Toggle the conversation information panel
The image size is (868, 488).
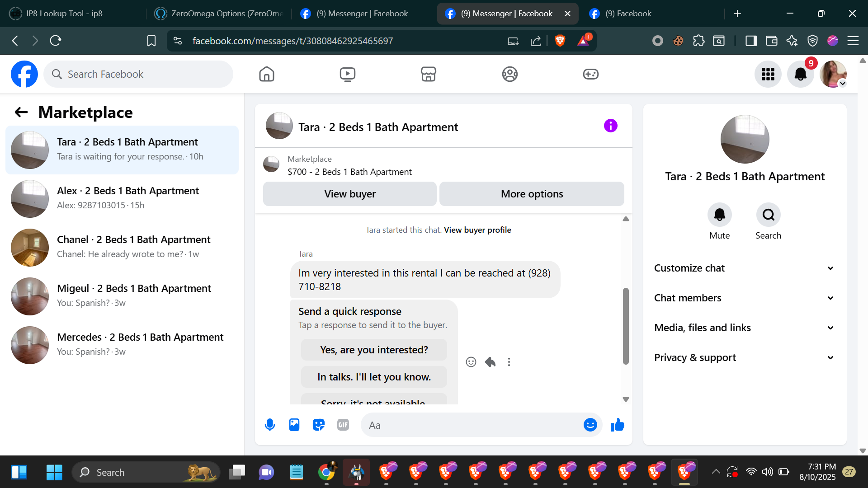[x=610, y=126]
